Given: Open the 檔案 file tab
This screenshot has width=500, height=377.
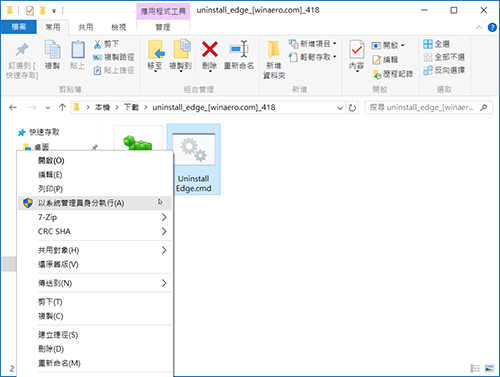Looking at the screenshot, I should pos(18,27).
